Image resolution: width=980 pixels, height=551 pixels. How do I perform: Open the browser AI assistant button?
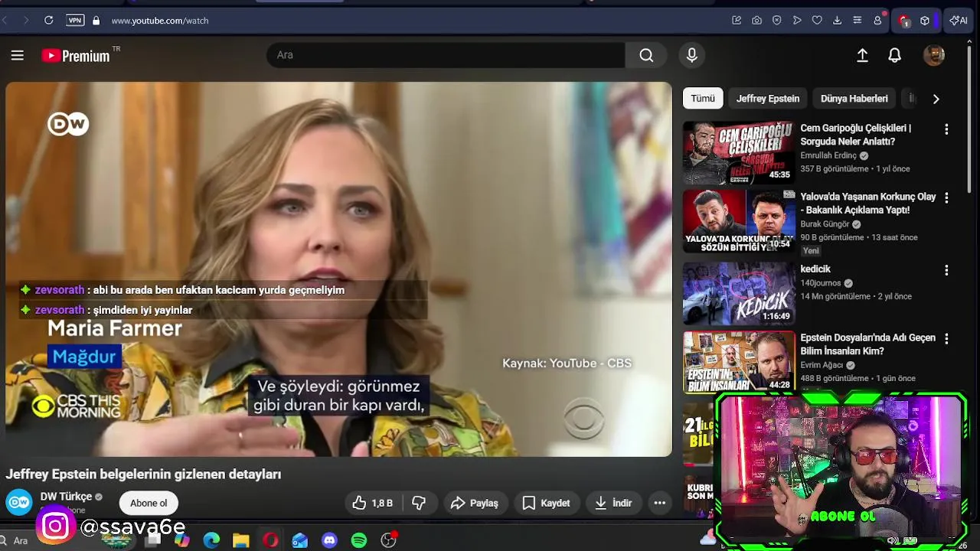(x=959, y=21)
